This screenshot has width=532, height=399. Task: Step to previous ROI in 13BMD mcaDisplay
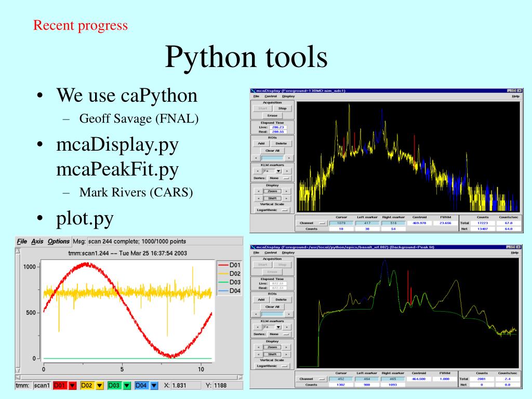[256, 158]
